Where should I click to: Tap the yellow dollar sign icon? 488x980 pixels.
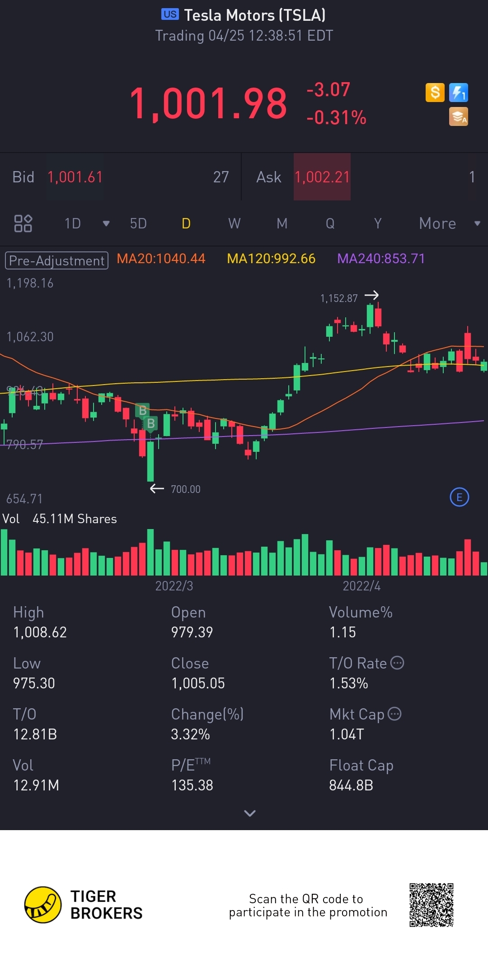(435, 93)
